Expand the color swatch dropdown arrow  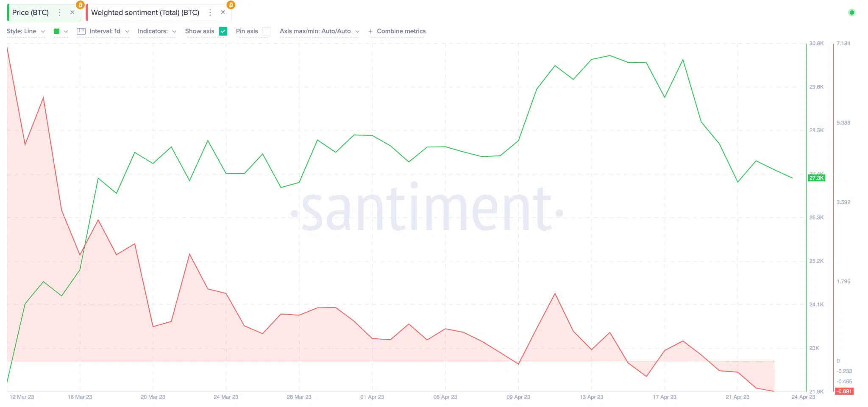click(66, 31)
